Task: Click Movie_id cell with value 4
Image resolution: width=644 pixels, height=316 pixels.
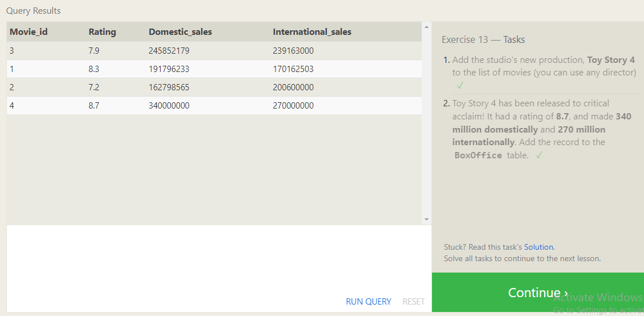Action: point(12,106)
